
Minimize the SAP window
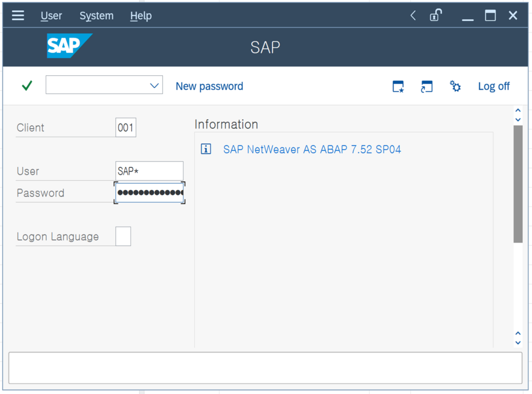point(468,20)
